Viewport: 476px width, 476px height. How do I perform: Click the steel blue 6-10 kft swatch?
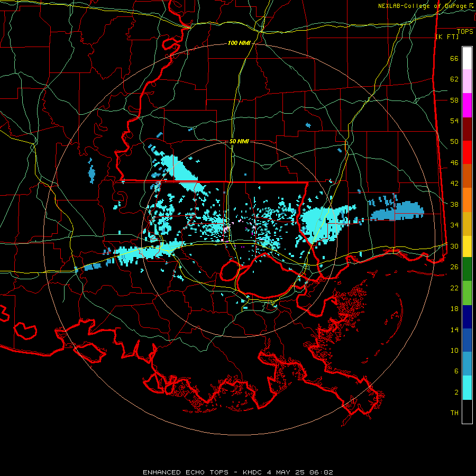pyautogui.click(x=467, y=364)
